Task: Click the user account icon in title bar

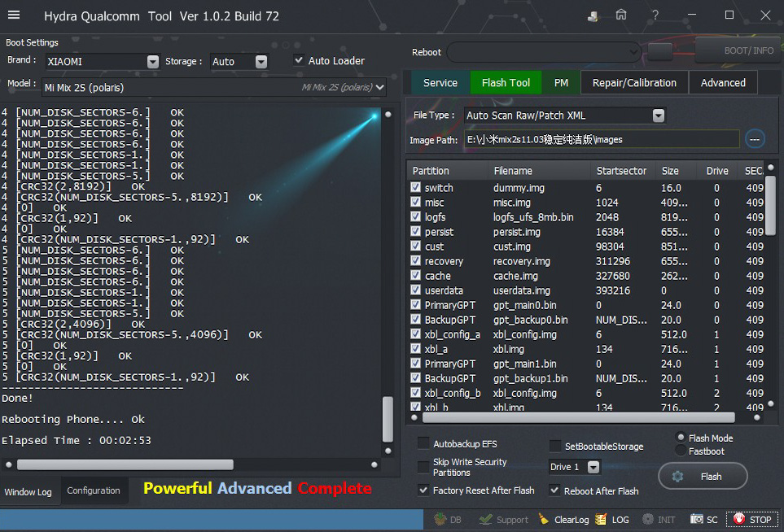Action: [x=593, y=16]
